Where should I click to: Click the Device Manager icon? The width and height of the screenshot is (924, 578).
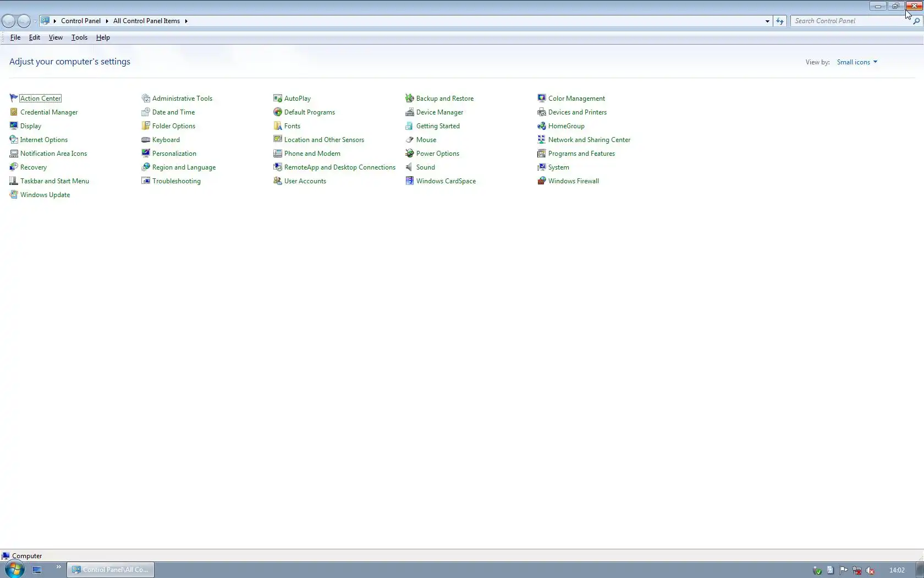pos(410,112)
